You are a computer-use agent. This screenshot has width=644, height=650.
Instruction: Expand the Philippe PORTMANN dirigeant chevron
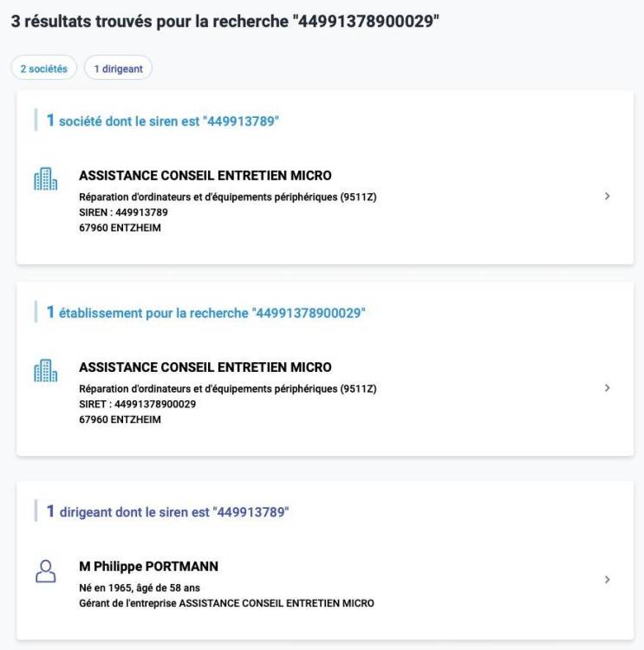point(607,580)
